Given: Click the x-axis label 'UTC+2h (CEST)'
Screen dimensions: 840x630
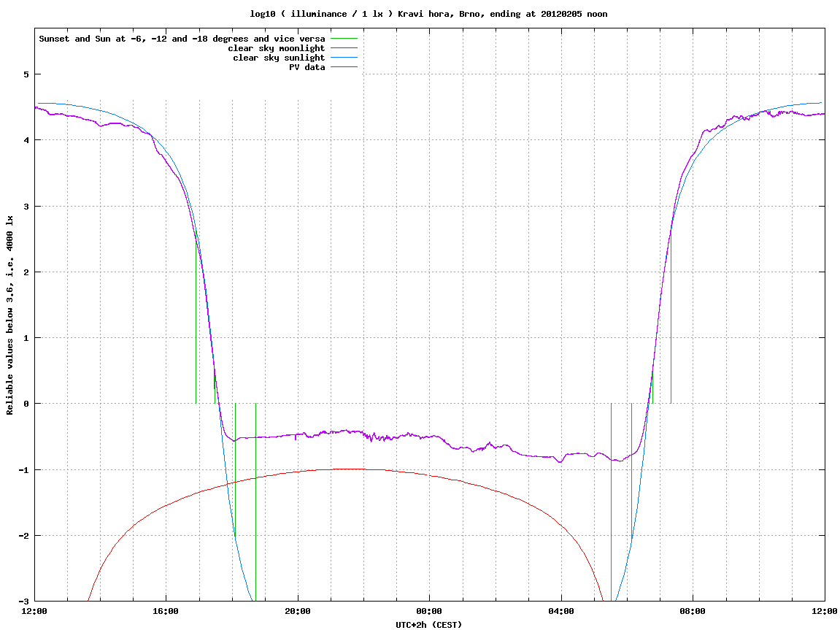Looking at the screenshot, I should click(x=428, y=625).
